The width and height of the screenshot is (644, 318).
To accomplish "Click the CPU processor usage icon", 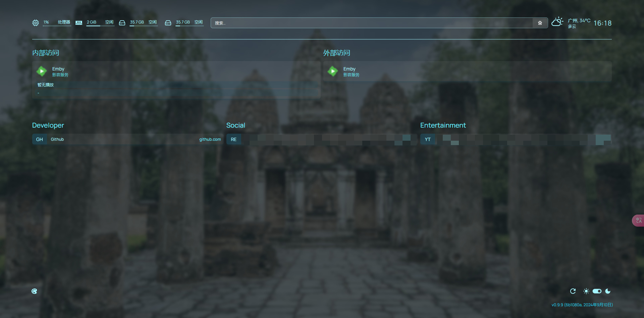I will click(x=36, y=23).
